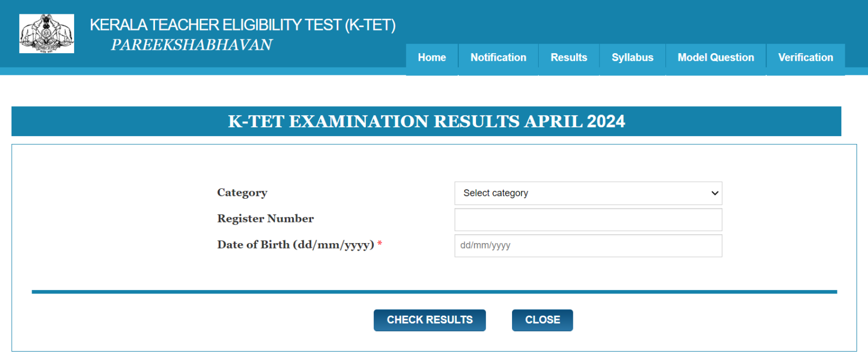Open the Model Question tab

[x=715, y=57]
